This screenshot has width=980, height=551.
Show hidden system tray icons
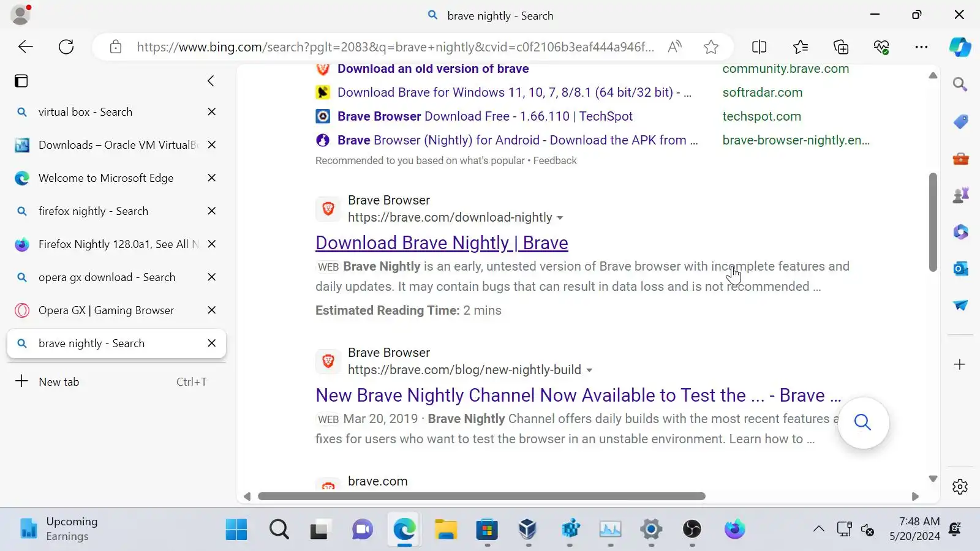(x=818, y=530)
